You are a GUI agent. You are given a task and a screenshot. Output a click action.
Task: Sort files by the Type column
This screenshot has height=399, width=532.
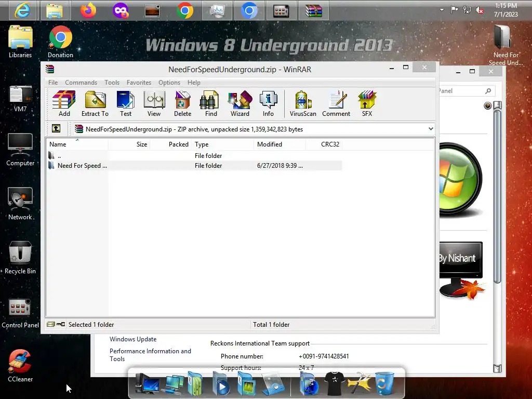tap(222, 144)
